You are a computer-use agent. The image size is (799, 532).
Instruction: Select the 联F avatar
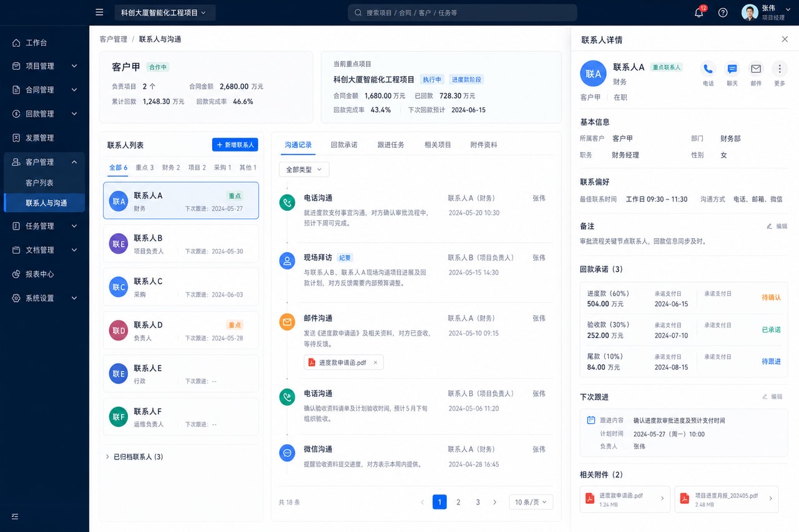coord(118,417)
